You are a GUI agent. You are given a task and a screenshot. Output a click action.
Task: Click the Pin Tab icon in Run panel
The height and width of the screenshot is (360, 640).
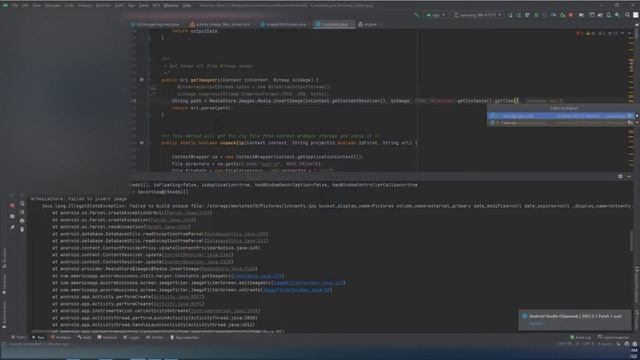click(12, 227)
